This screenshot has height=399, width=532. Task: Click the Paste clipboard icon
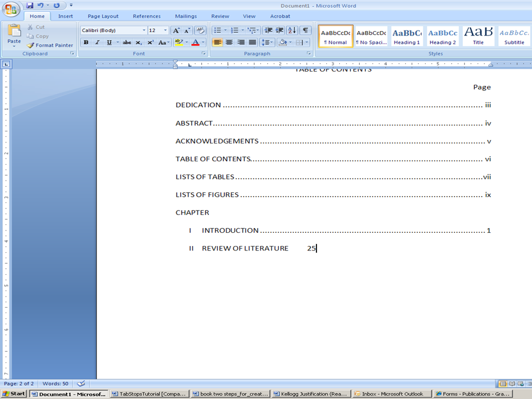click(x=14, y=31)
